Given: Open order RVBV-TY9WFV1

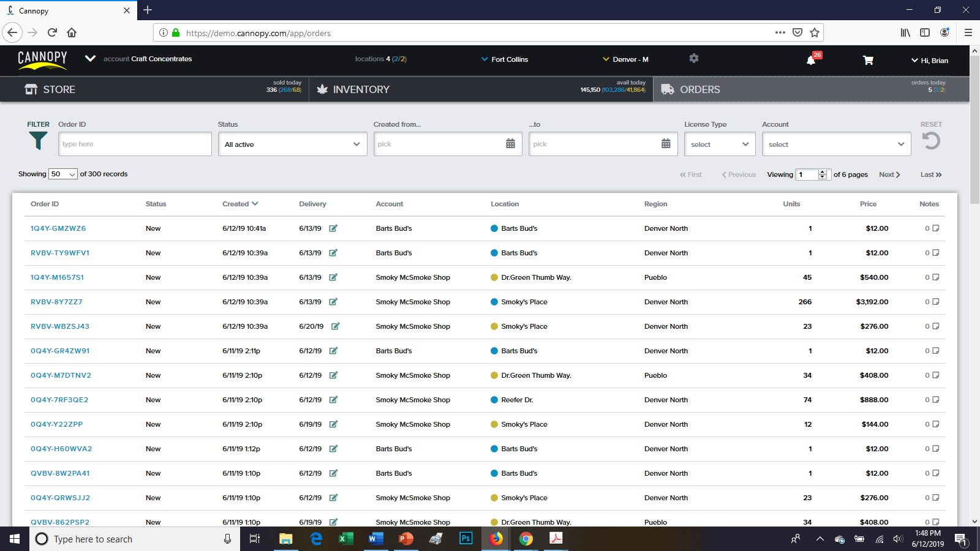Looking at the screenshot, I should 59,252.
